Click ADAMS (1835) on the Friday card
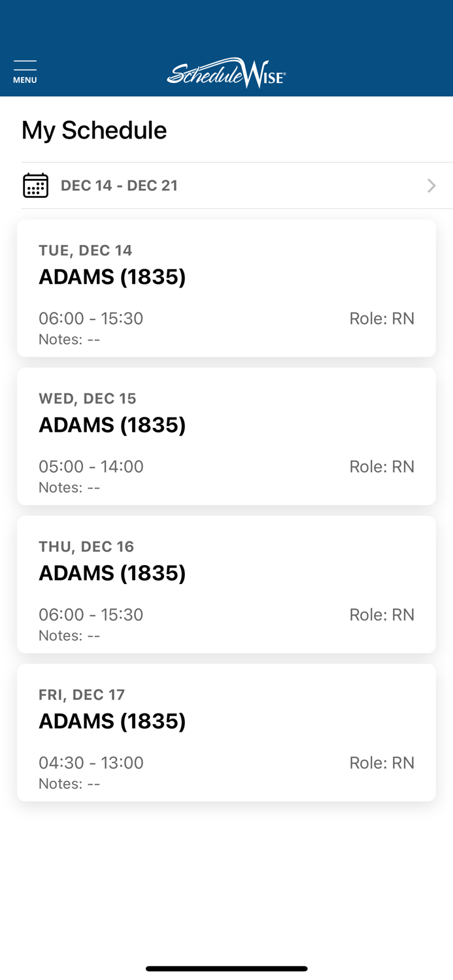This screenshot has width=453, height=980. (112, 721)
